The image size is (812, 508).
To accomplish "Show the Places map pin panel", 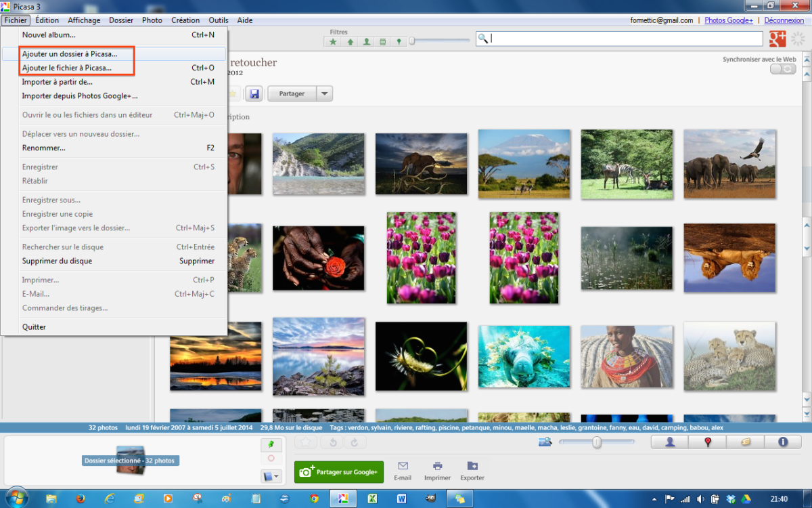I will pyautogui.click(x=708, y=442).
